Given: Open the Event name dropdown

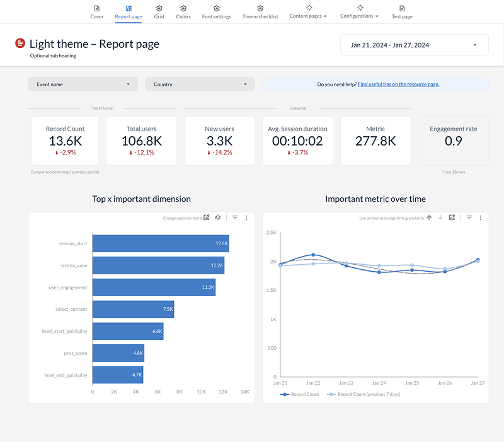Looking at the screenshot, I should 83,84.
